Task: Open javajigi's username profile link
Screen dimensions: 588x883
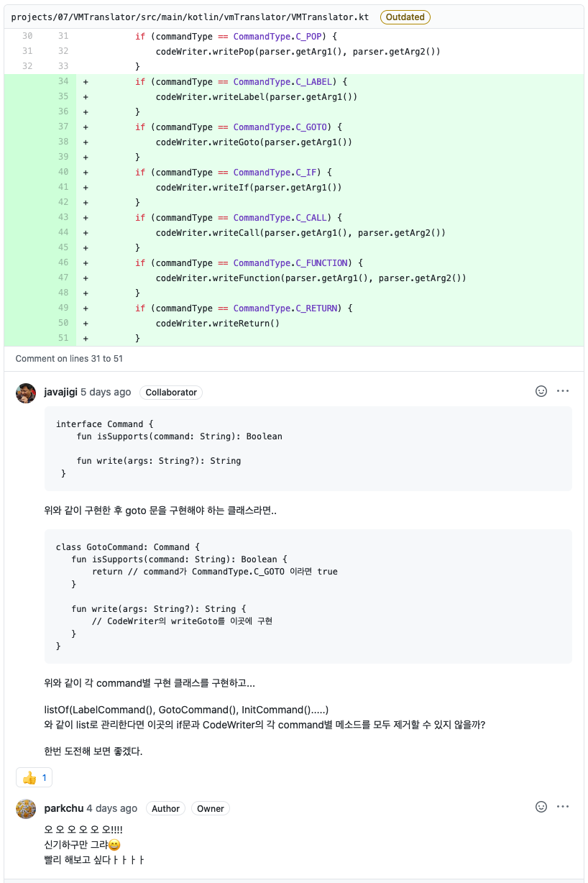Action: (60, 392)
